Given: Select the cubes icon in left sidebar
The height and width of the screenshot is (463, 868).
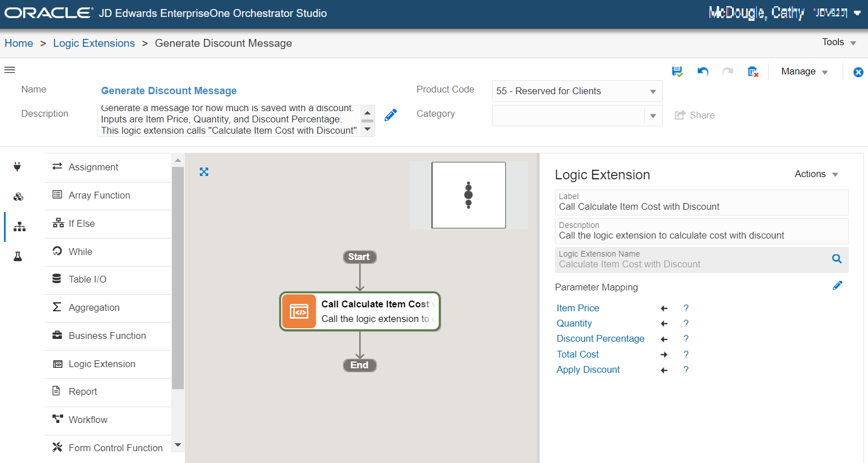Looking at the screenshot, I should (19, 196).
